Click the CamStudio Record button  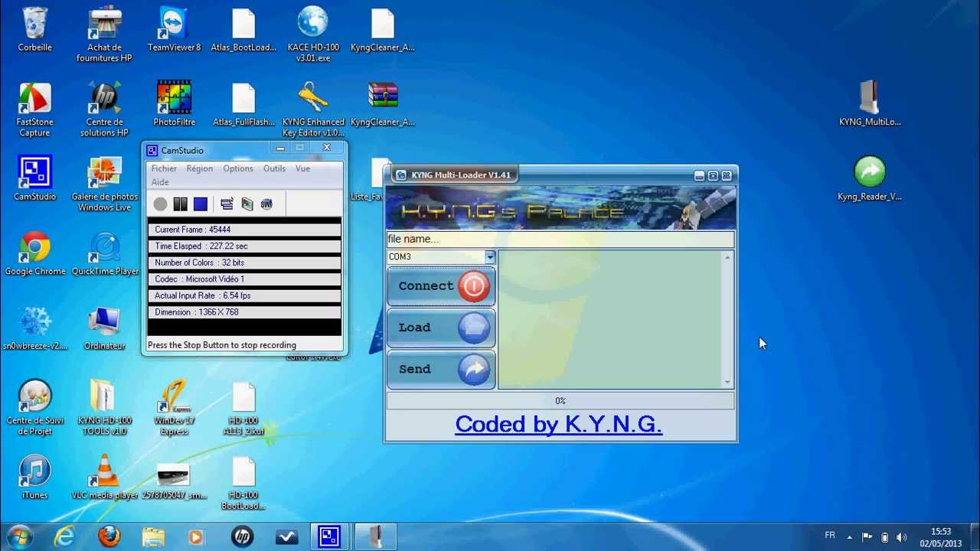click(x=160, y=204)
